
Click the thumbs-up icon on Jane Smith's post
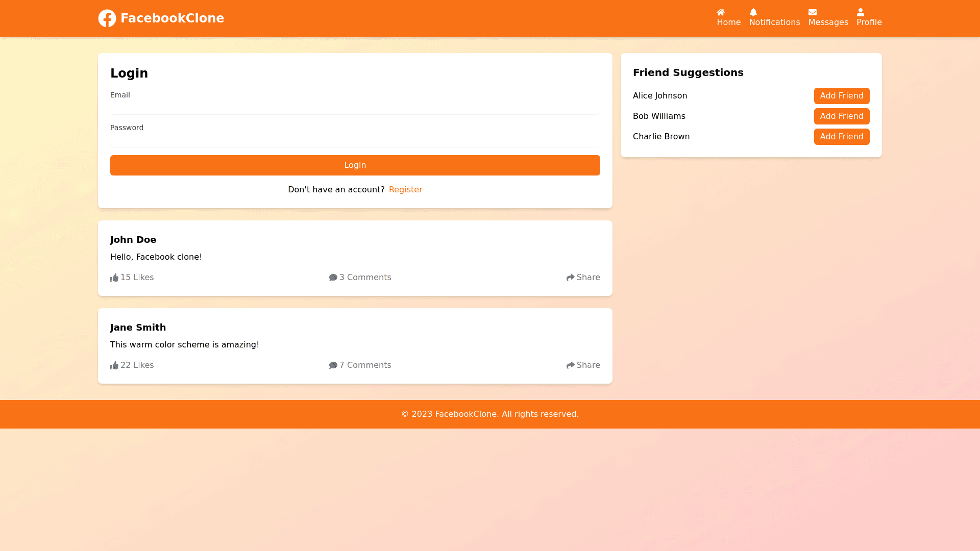point(114,365)
